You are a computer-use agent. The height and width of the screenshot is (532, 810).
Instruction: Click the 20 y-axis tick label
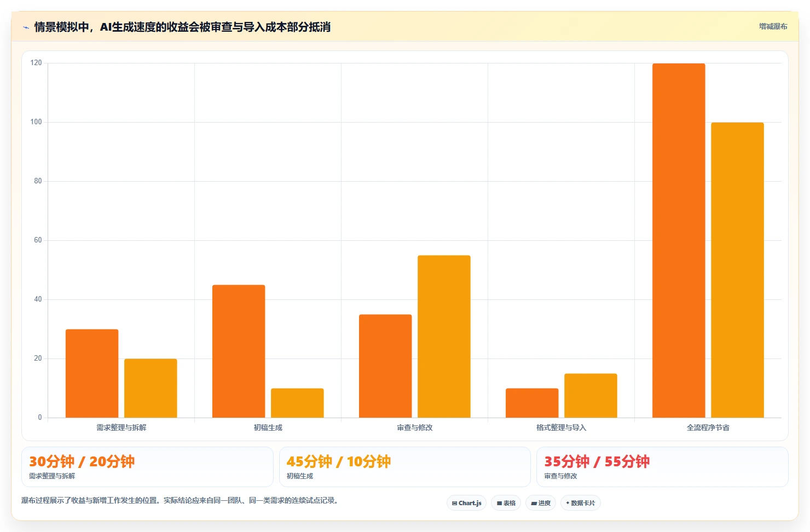pos(38,358)
